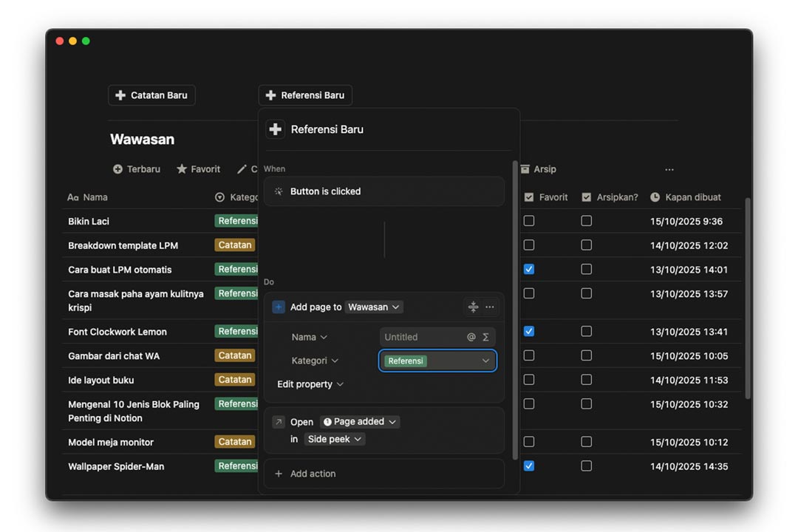Click Add action at the popup bottom
The height and width of the screenshot is (532, 798).
tap(313, 474)
